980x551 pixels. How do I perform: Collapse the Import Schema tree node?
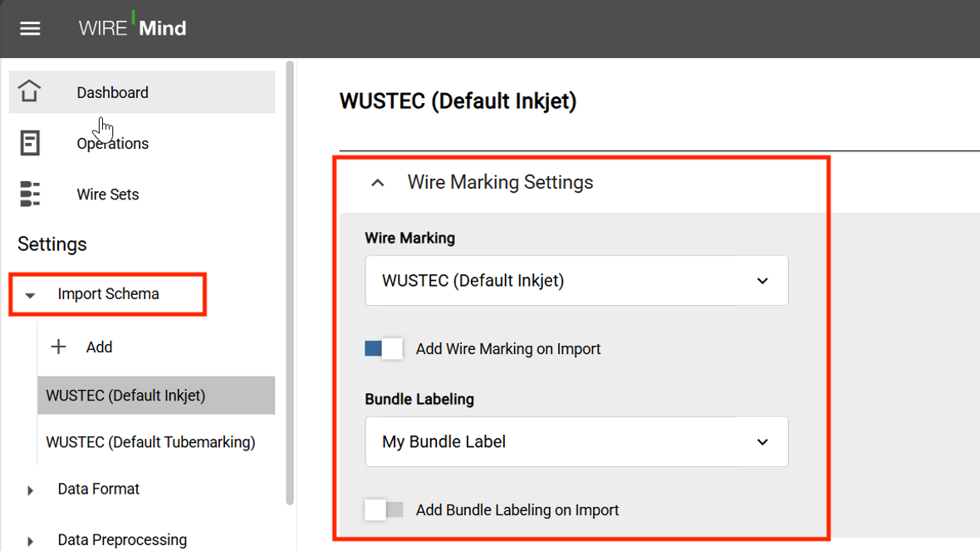tap(30, 294)
